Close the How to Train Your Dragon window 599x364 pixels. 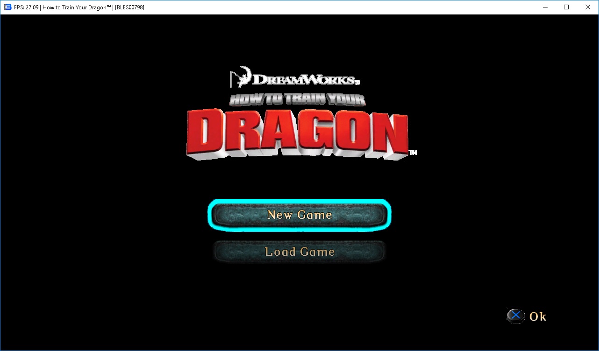click(588, 7)
